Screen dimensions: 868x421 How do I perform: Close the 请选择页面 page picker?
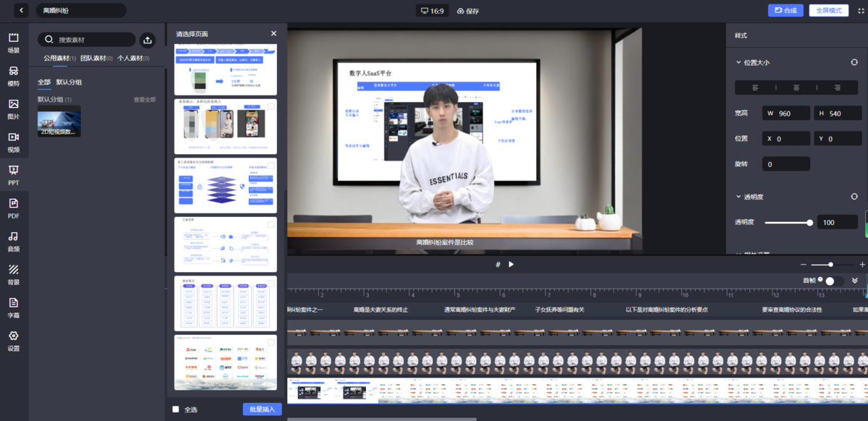(273, 33)
